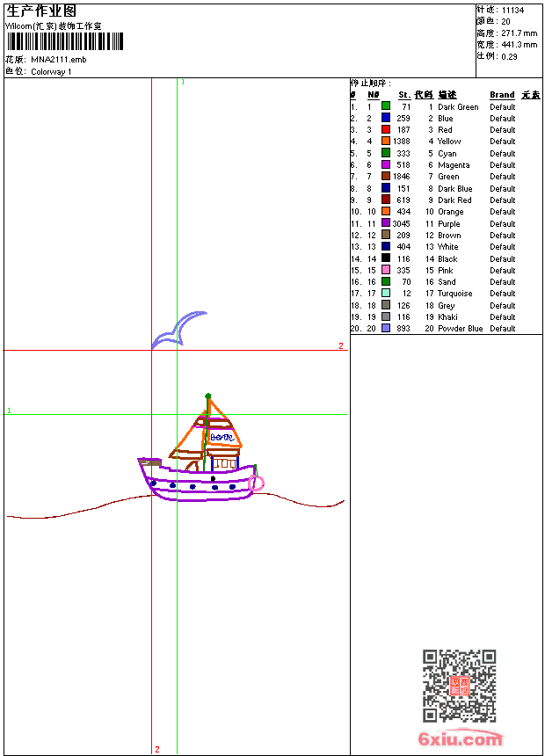
Task: Click the Purple row stitch count 3045
Action: (x=401, y=223)
